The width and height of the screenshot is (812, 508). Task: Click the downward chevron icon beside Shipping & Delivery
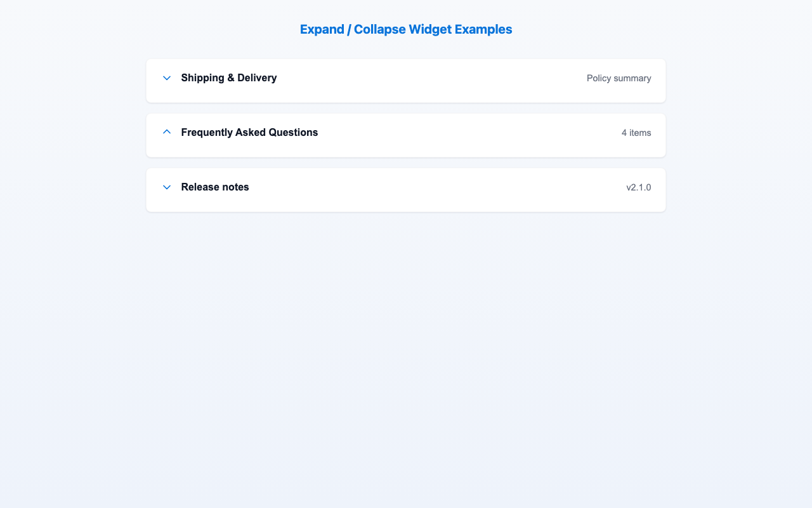(x=166, y=78)
